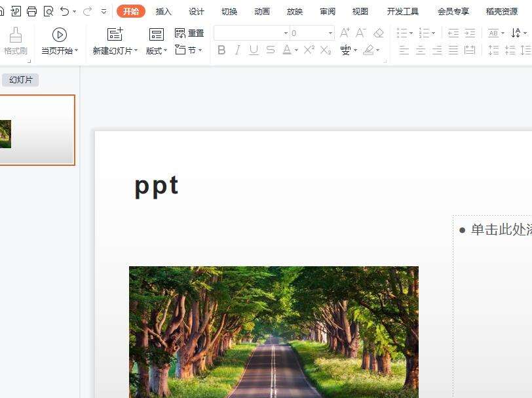
Task: Switch to the 插入 tab
Action: pos(164,12)
